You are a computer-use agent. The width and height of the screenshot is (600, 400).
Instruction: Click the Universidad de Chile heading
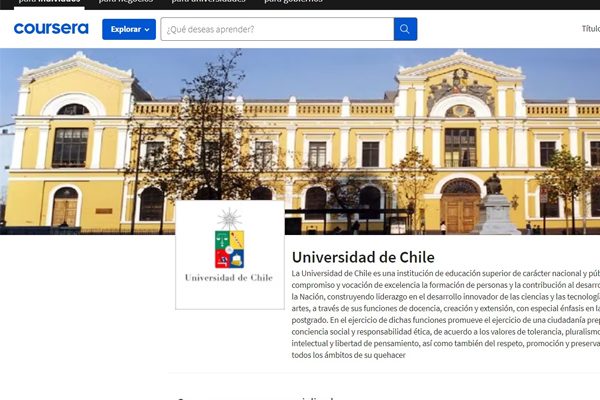[363, 257]
